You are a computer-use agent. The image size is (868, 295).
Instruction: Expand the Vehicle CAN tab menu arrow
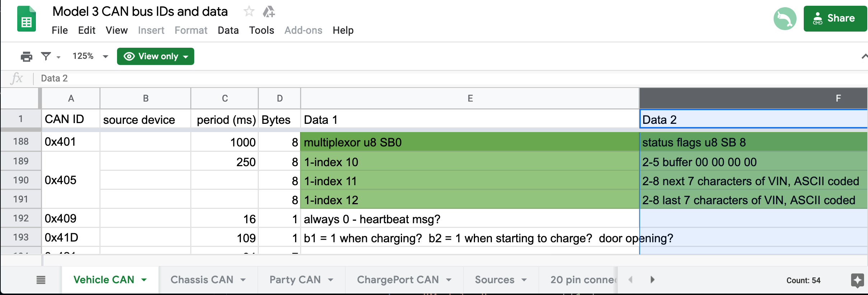point(144,280)
